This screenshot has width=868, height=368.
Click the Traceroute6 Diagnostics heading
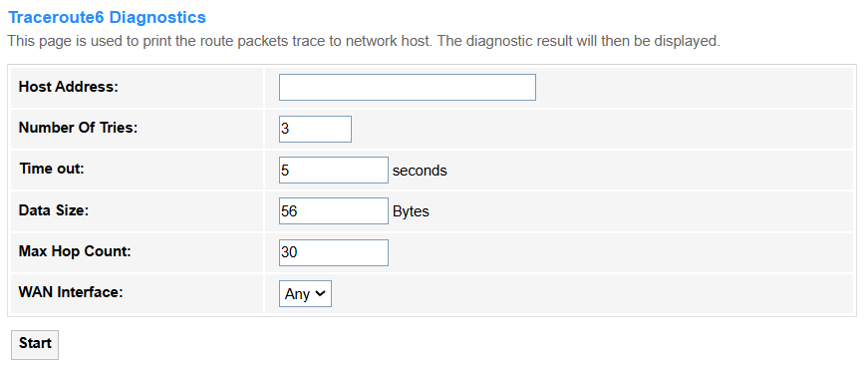click(107, 17)
